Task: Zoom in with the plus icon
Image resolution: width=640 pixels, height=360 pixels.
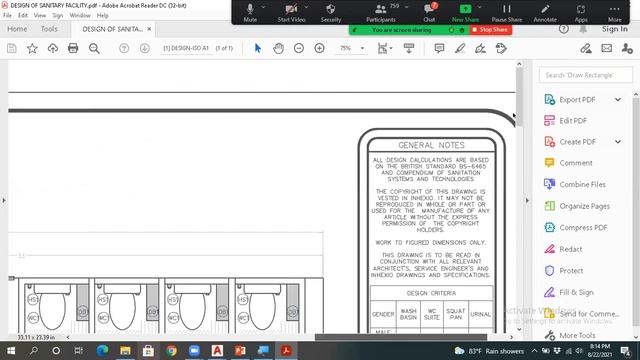Action: (320, 48)
